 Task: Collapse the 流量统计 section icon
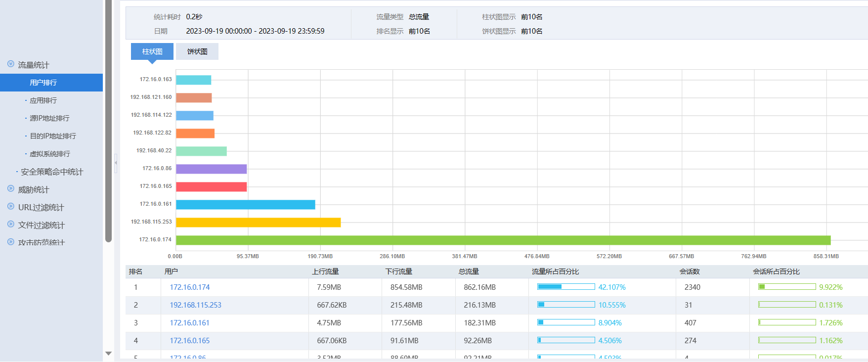click(x=11, y=64)
